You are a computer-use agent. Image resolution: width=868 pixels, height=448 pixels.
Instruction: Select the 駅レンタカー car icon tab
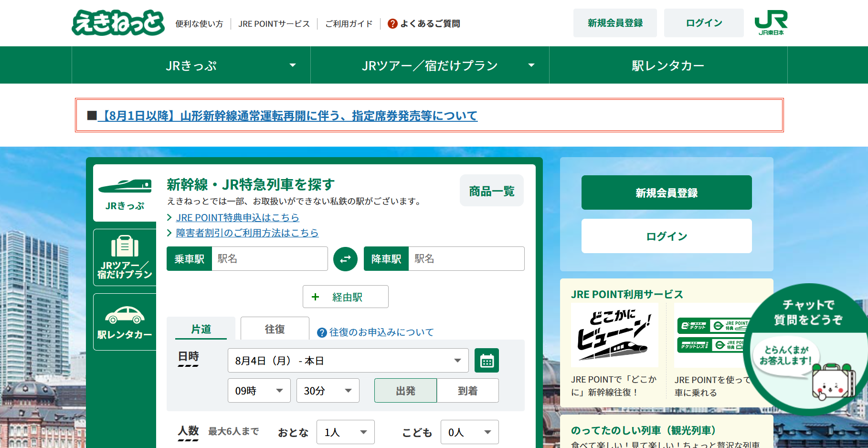click(x=125, y=322)
